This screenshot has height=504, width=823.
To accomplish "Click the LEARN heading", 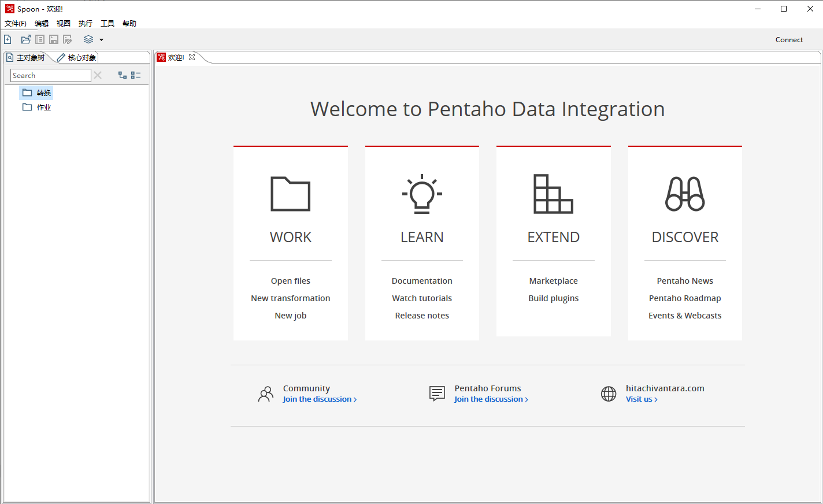I will pyautogui.click(x=422, y=237).
